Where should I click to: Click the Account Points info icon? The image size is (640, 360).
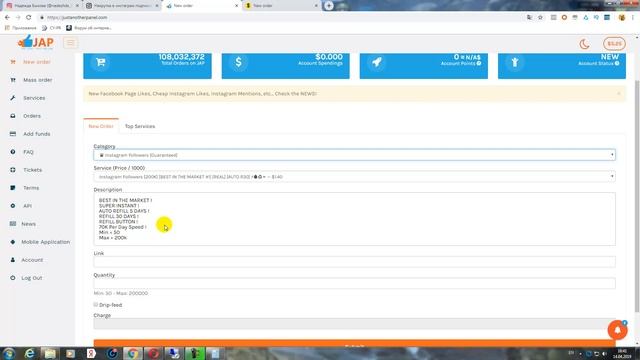point(479,63)
